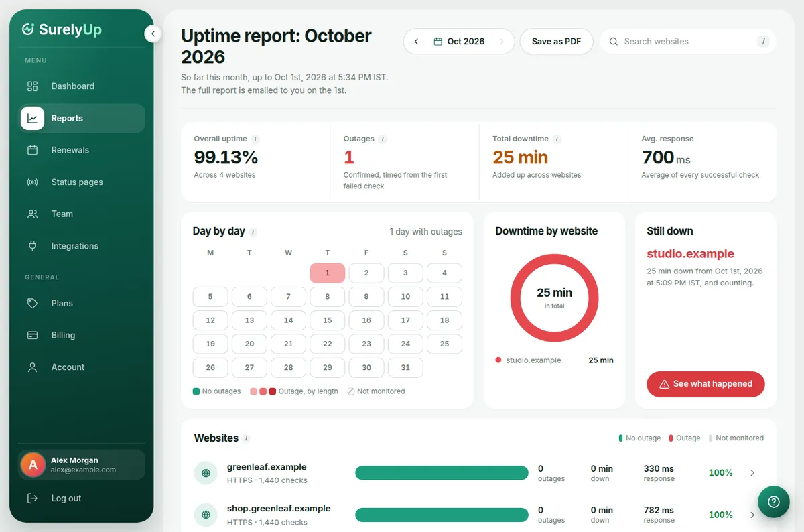The height and width of the screenshot is (532, 804).
Task: Click See what happened button
Action: [706, 384]
